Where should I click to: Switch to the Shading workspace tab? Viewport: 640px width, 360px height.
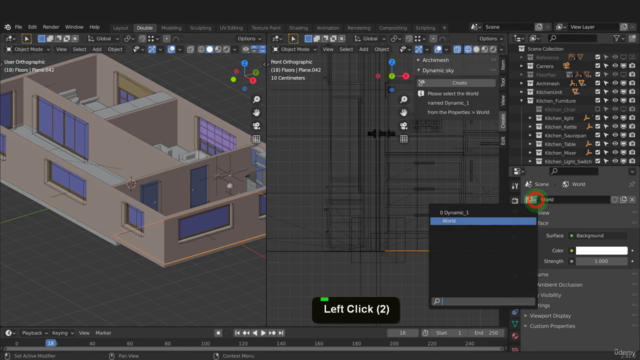(298, 28)
